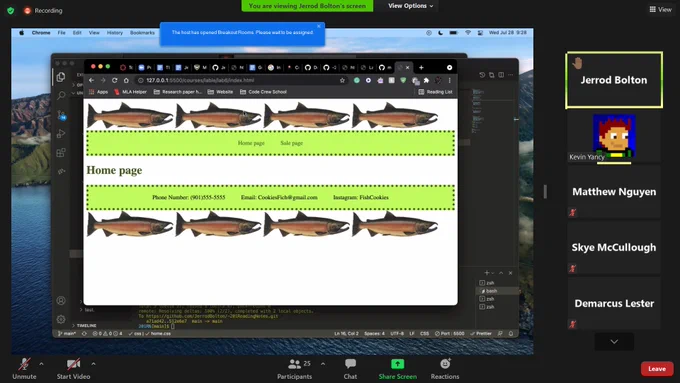Select Kevin Yancy's avatar tile
The width and height of the screenshot is (680, 383).
tap(614, 137)
